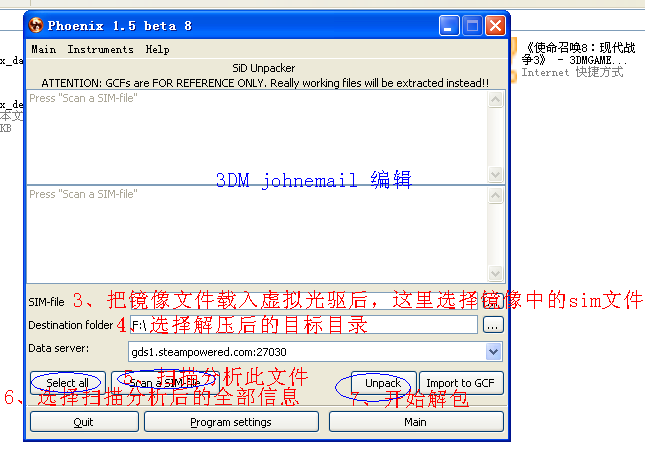Viewport: 645px width, 457px height.
Task: Click the Quit button
Action: [x=84, y=422]
